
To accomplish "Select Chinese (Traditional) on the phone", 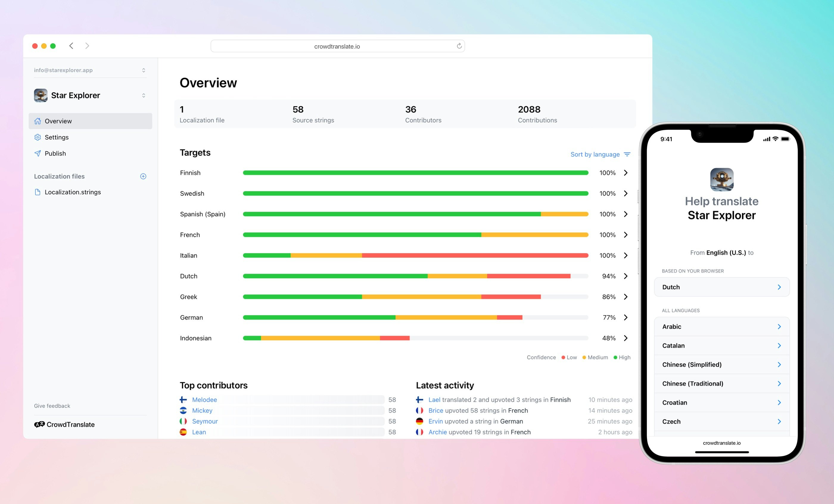I will coord(722,383).
